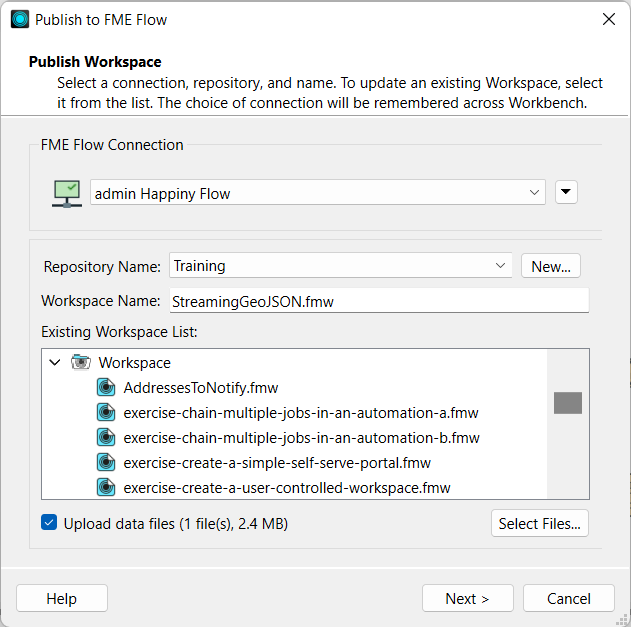The height and width of the screenshot is (627, 631).
Task: Open the admin Happiny Flow connection dropdown
Action: (x=318, y=192)
